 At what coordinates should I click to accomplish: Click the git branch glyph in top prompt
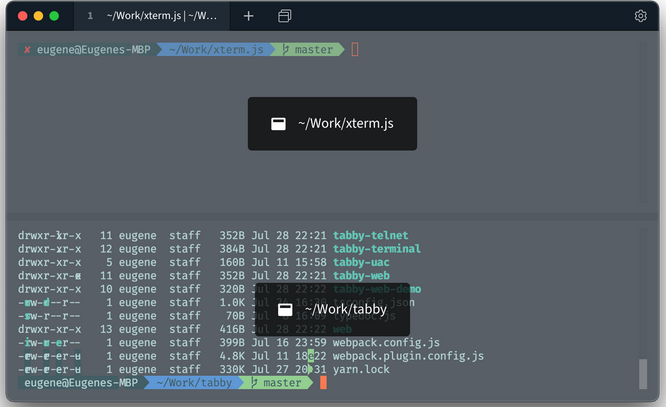[286, 50]
